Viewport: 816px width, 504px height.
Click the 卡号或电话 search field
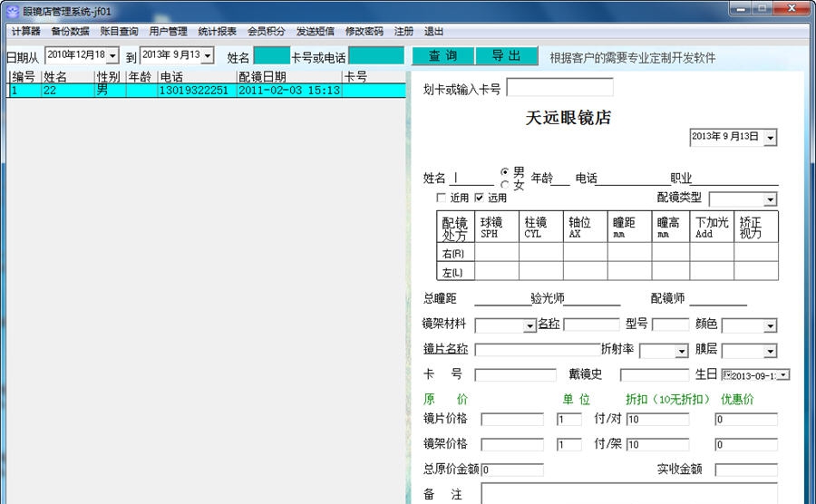point(376,55)
